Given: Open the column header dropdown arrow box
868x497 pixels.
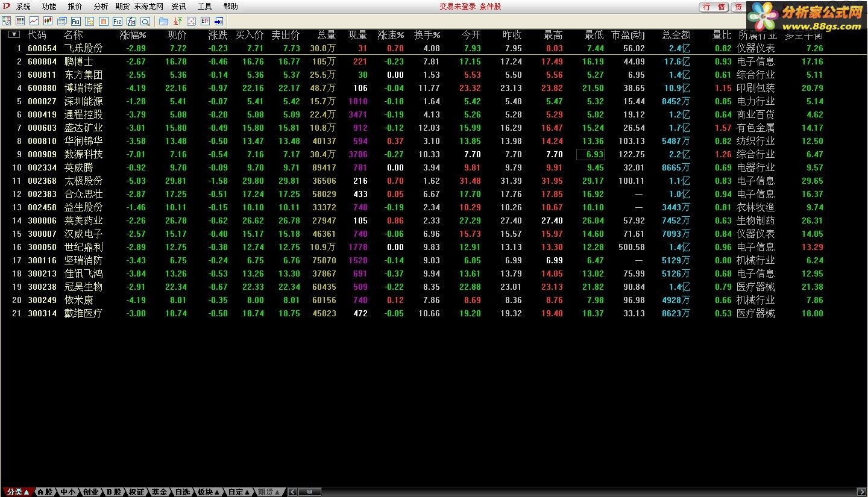Looking at the screenshot, I should (14, 35).
